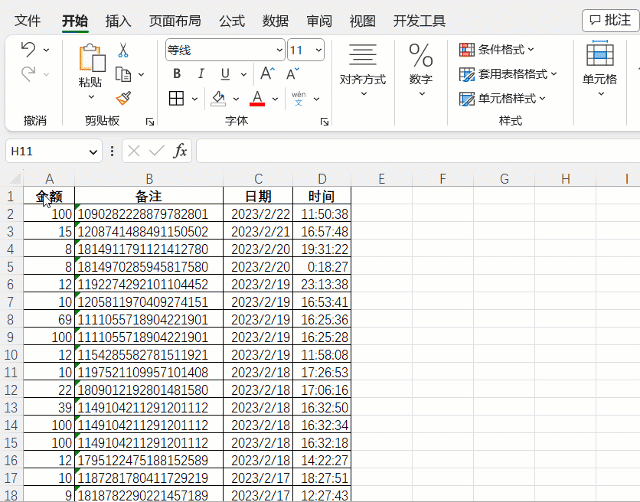The width and height of the screenshot is (640, 502).
Task: Switch to the 开发工具 tab
Action: pyautogui.click(x=419, y=20)
